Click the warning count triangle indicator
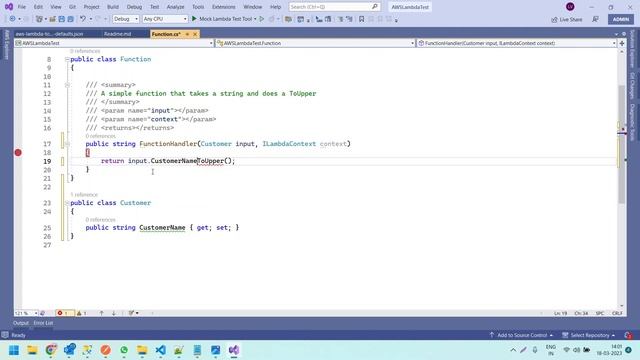 point(82,313)
